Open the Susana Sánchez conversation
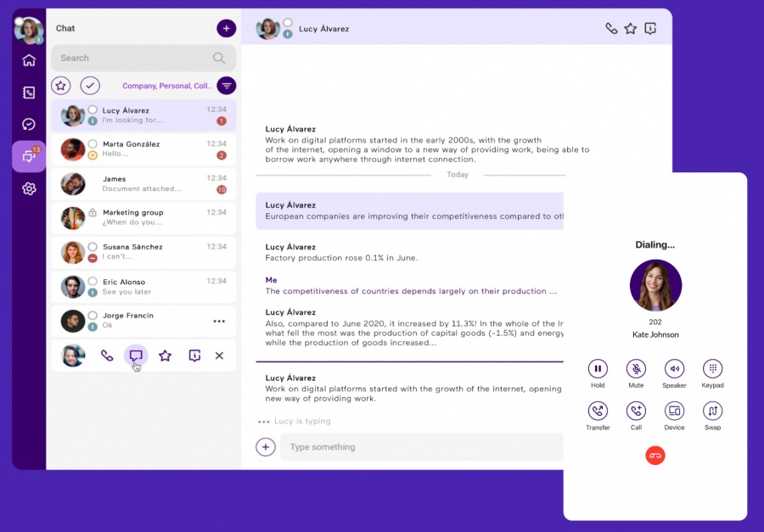 click(143, 252)
